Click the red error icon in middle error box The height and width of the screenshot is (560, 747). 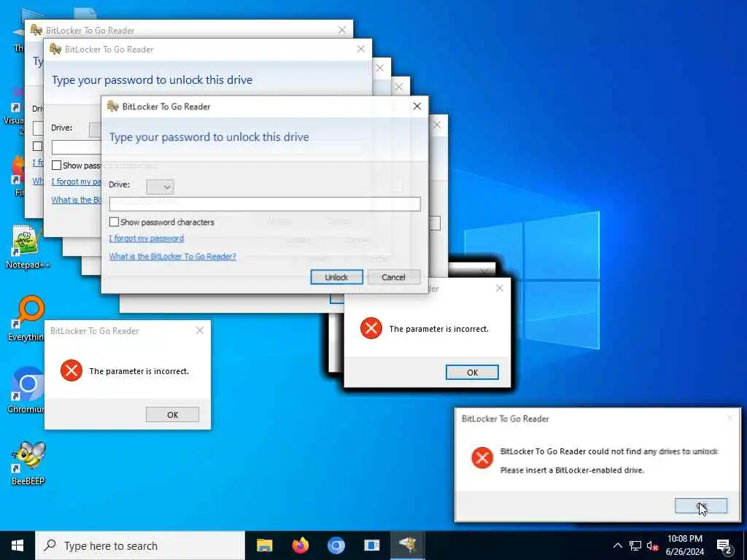pos(371,329)
